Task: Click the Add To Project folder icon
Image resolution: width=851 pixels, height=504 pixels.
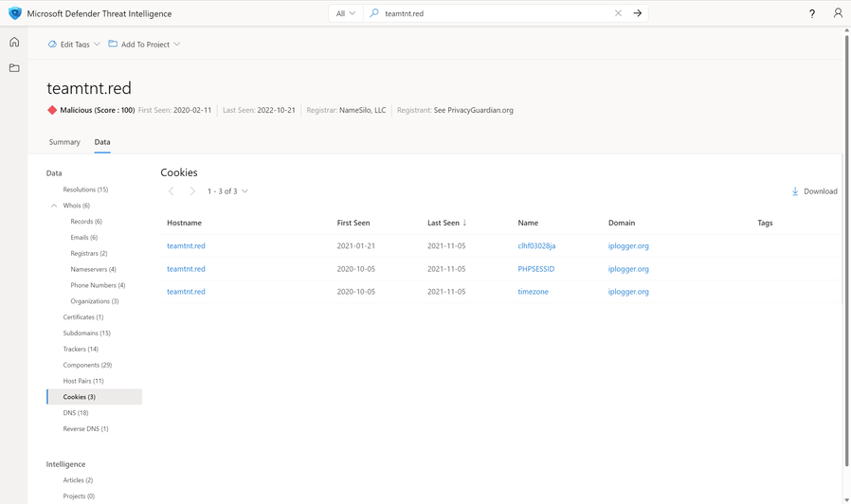Action: point(113,44)
